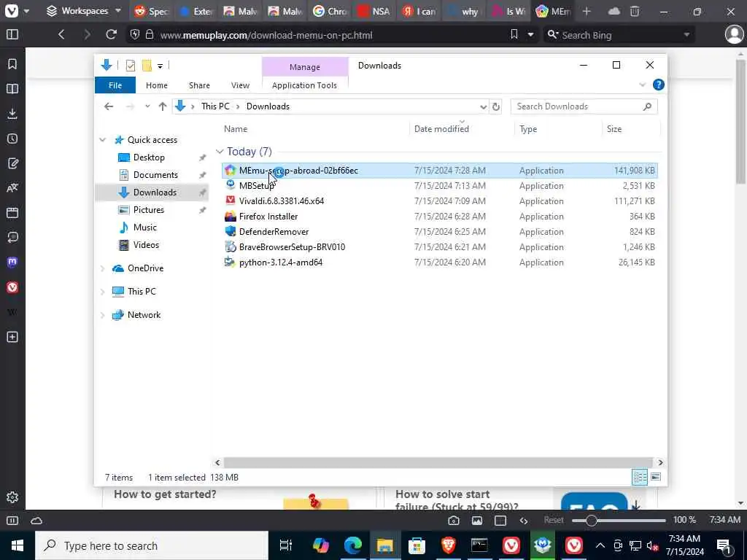Image resolution: width=747 pixels, height=560 pixels.
Task: Click Search Downloads field
Action: tap(584, 106)
